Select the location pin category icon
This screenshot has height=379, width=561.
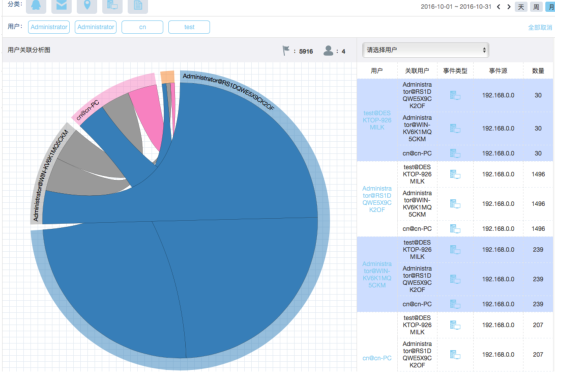(x=87, y=6)
